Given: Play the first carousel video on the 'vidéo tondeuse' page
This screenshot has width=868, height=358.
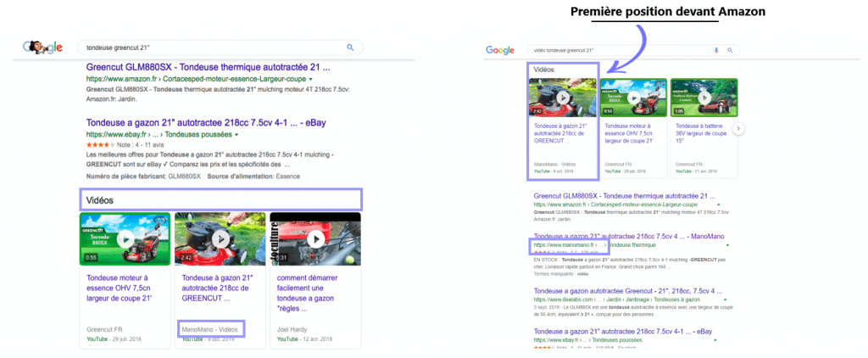Looking at the screenshot, I should [563, 97].
